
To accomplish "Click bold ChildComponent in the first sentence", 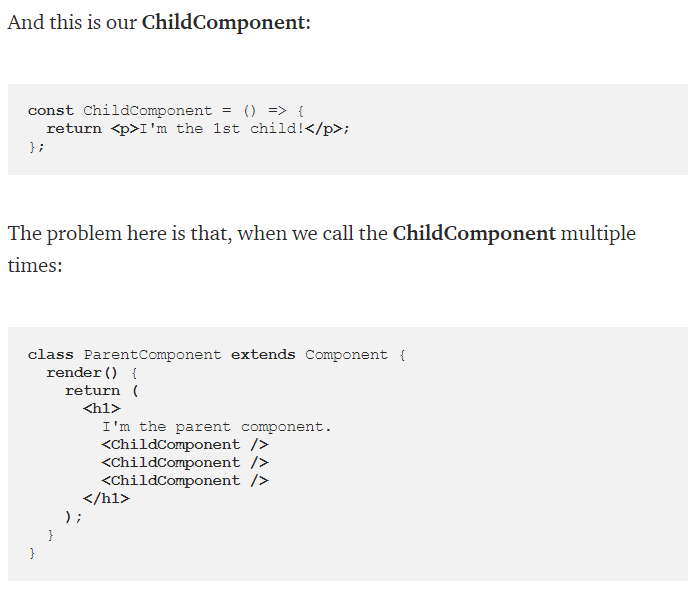I will click(x=224, y=22).
